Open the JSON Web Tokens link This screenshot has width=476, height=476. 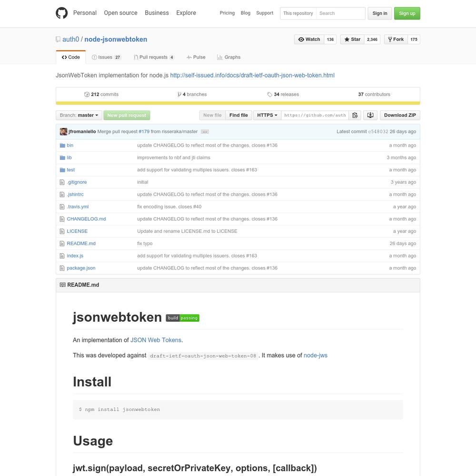click(x=156, y=340)
